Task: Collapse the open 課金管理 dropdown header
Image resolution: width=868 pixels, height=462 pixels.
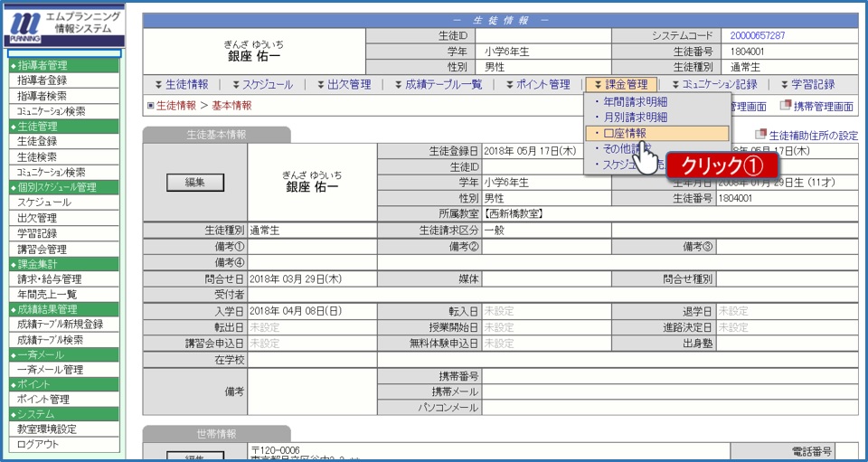Action: (620, 84)
